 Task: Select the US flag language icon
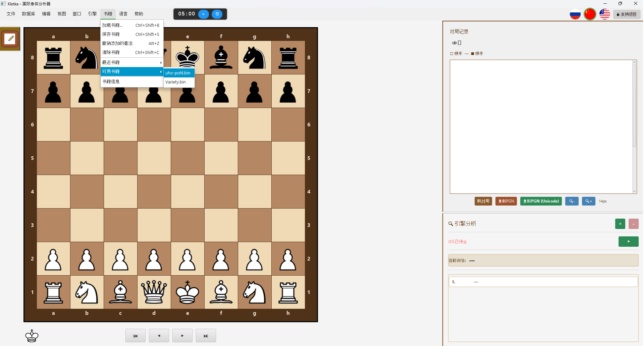(605, 14)
